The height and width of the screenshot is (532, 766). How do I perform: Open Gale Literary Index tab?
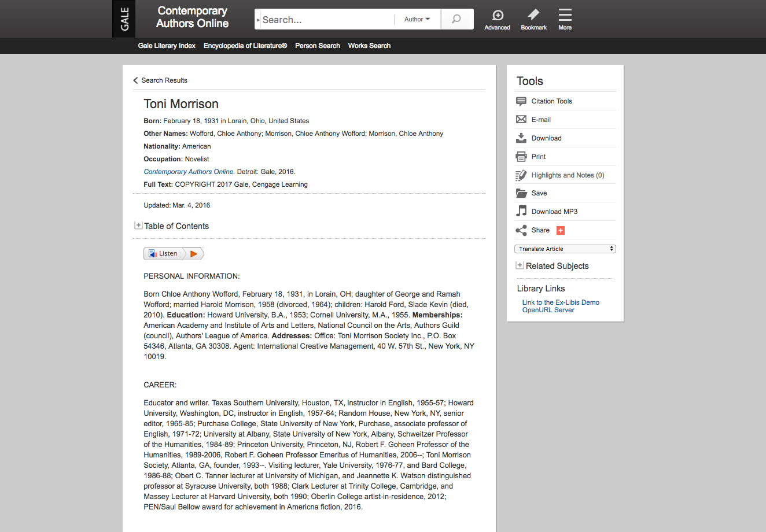[x=167, y=46]
